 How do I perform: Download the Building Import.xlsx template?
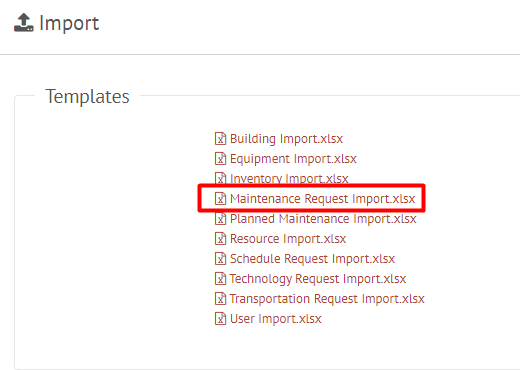point(286,139)
